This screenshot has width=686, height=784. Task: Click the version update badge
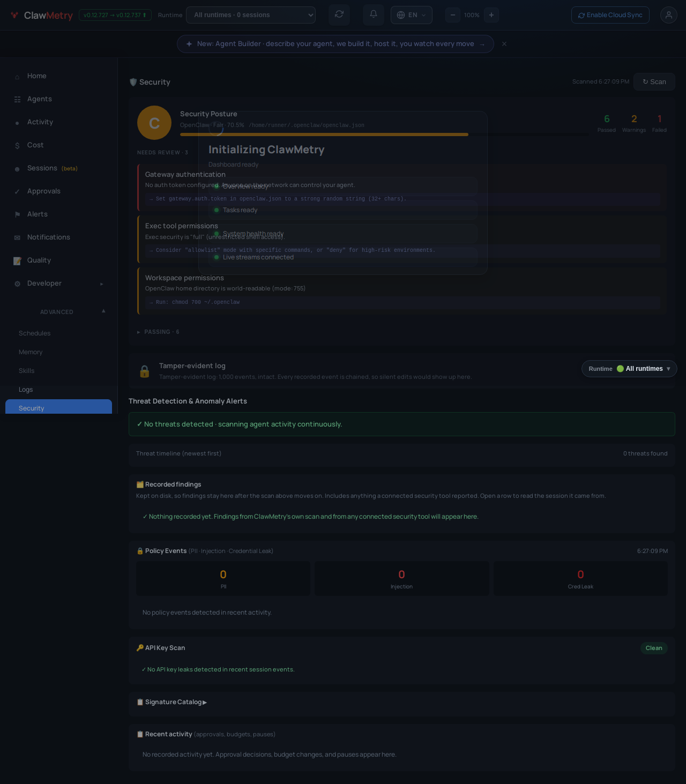click(x=115, y=15)
